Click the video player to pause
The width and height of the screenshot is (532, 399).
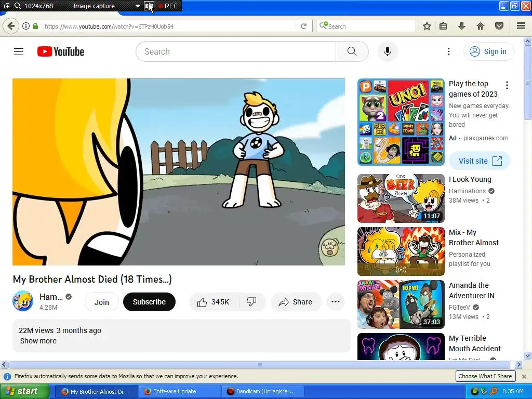pos(179,172)
